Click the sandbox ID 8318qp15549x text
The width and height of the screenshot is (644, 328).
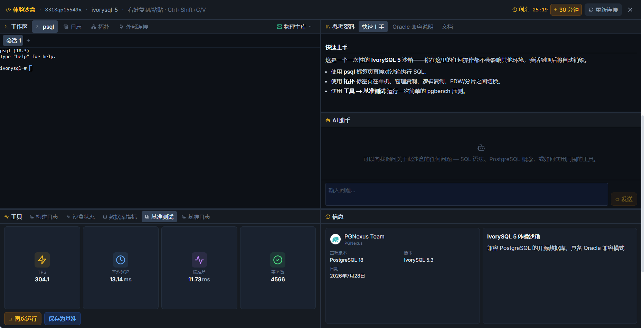point(63,10)
